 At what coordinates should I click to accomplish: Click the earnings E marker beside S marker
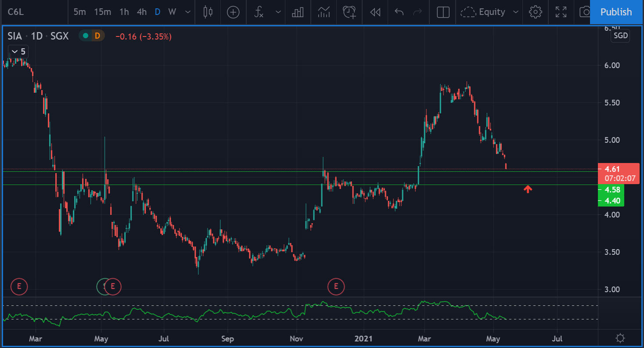pyautogui.click(x=113, y=287)
